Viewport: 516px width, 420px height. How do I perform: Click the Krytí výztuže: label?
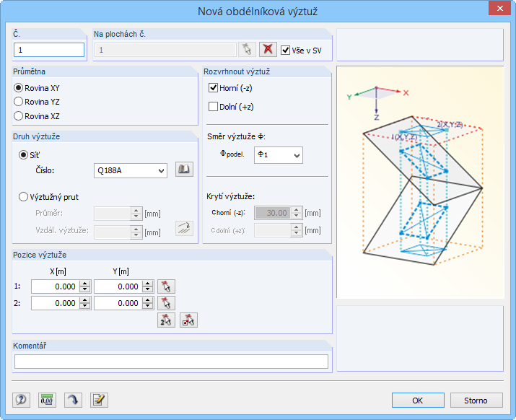click(231, 196)
